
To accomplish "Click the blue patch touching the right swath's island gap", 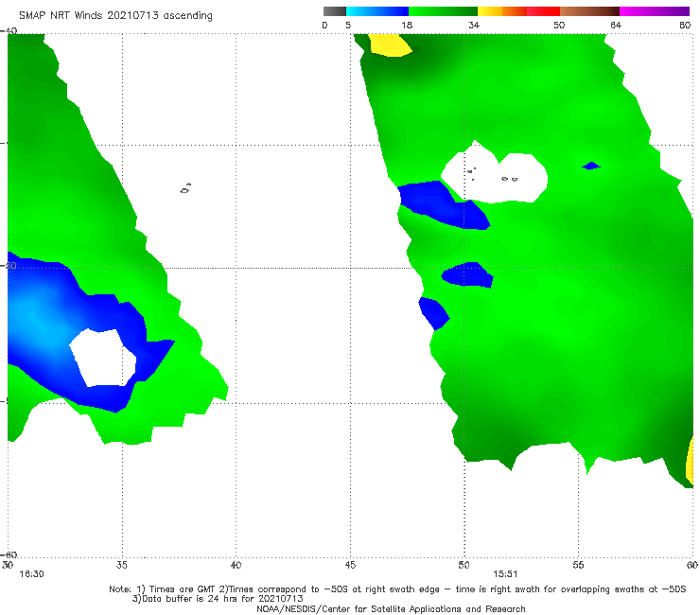I will pos(442,204).
